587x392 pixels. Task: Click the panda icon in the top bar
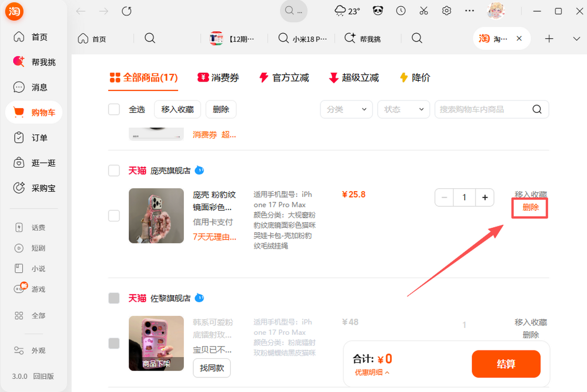pos(378,11)
